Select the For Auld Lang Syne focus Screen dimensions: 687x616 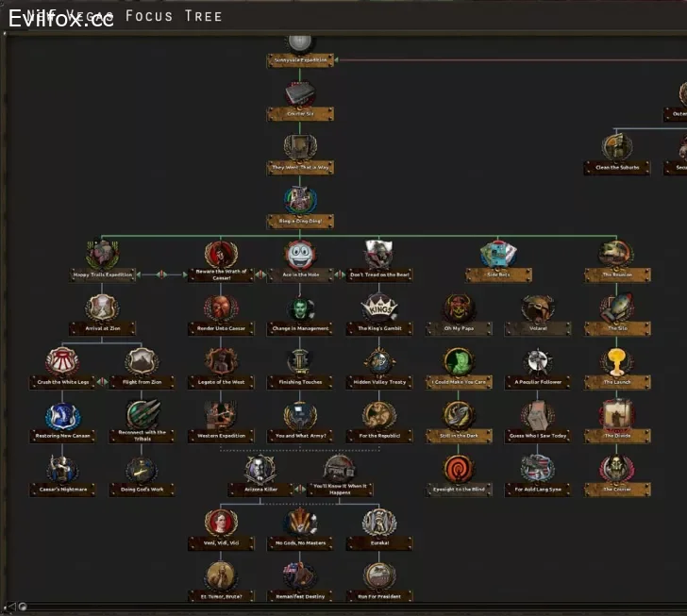[538, 475]
